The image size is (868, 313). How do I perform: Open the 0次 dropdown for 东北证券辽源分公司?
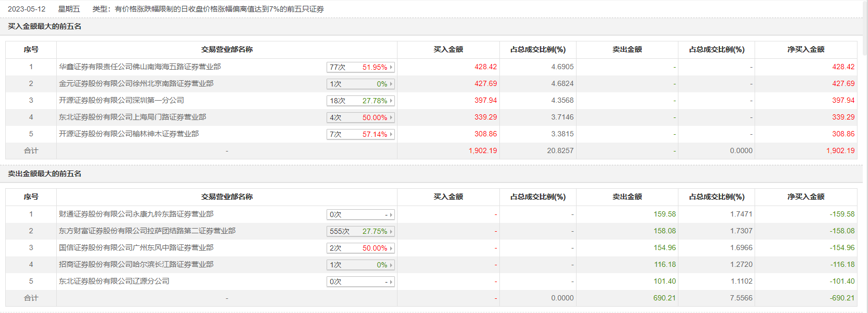pos(360,282)
